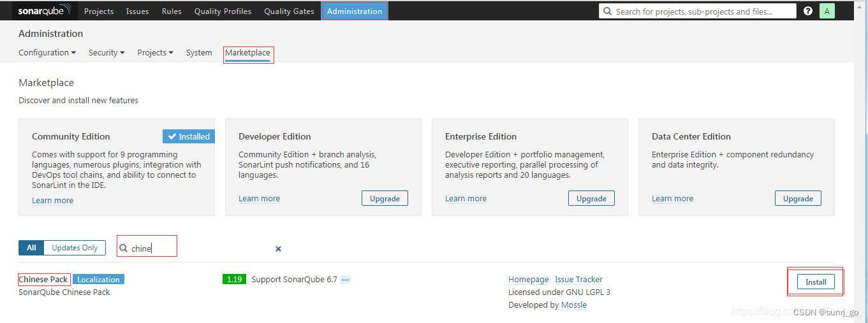The image size is (868, 323).
Task: Open the help question mark icon
Action: [808, 11]
